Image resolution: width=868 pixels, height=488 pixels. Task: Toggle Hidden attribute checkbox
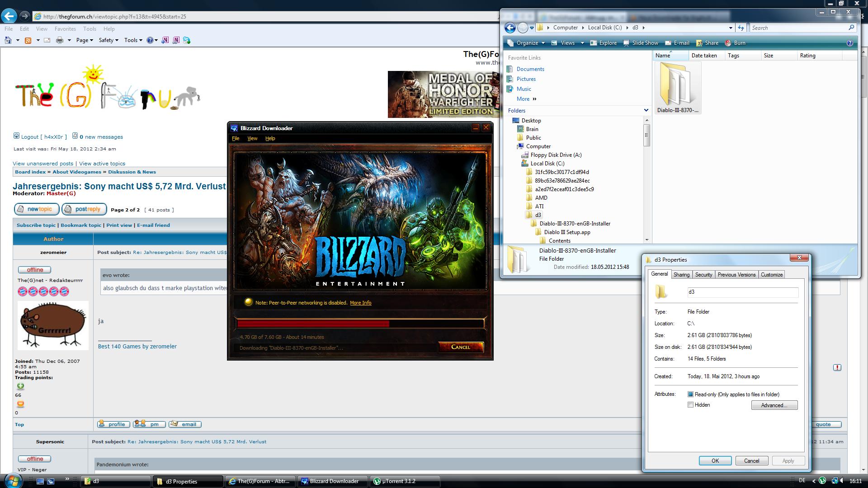pos(690,405)
